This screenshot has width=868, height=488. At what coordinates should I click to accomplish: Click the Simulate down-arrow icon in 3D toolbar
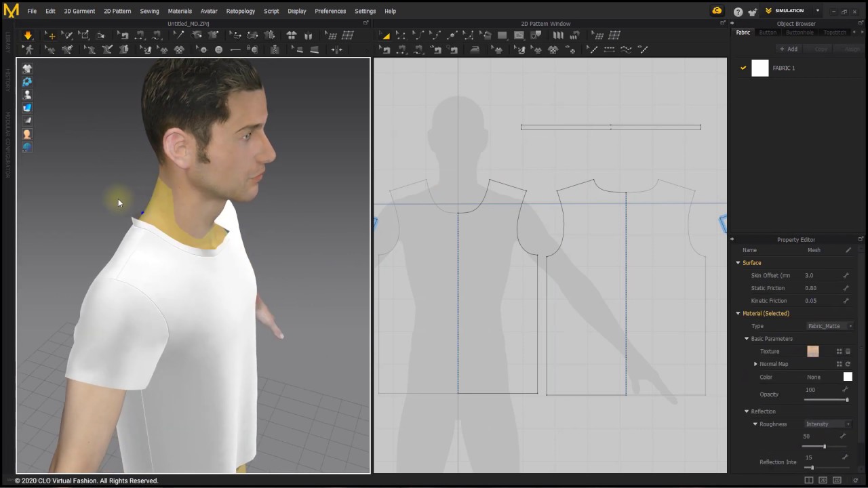pyautogui.click(x=28, y=35)
